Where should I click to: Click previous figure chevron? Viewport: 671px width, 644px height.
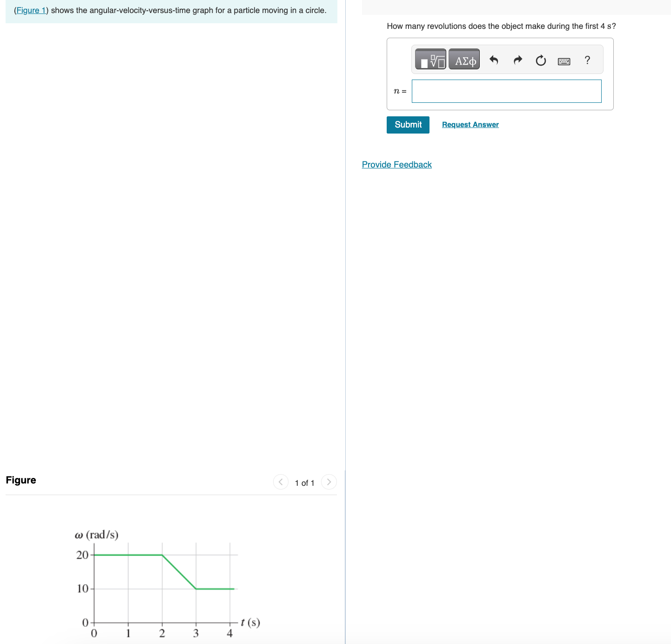[281, 482]
